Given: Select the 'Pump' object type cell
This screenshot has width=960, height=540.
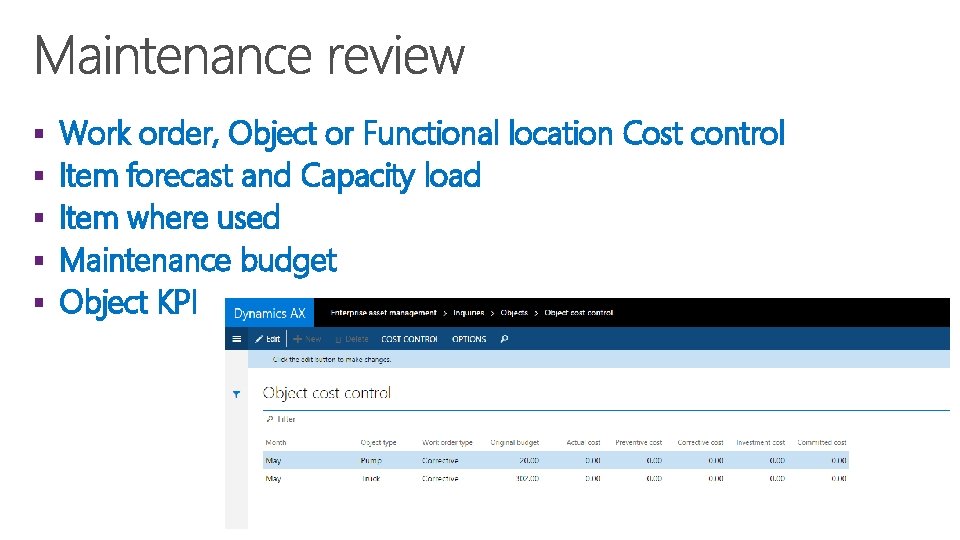Looking at the screenshot, I should (x=371, y=460).
